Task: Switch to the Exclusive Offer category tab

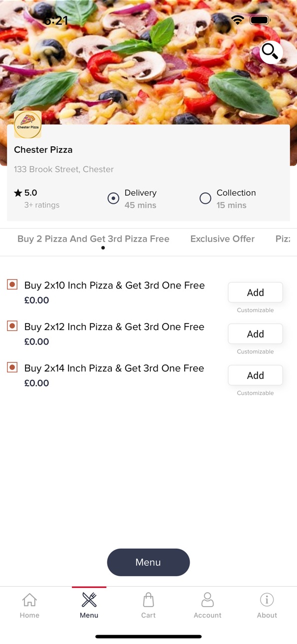Action: [223, 239]
